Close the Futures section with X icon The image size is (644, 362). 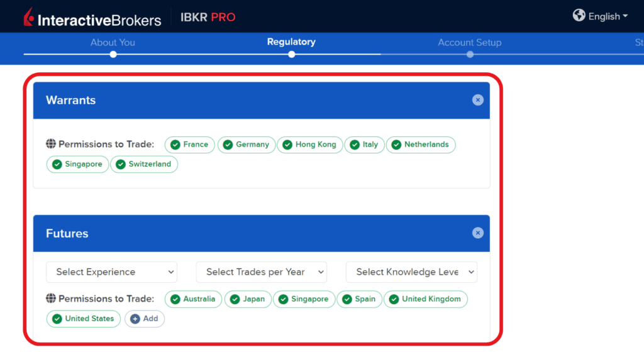[x=478, y=233]
